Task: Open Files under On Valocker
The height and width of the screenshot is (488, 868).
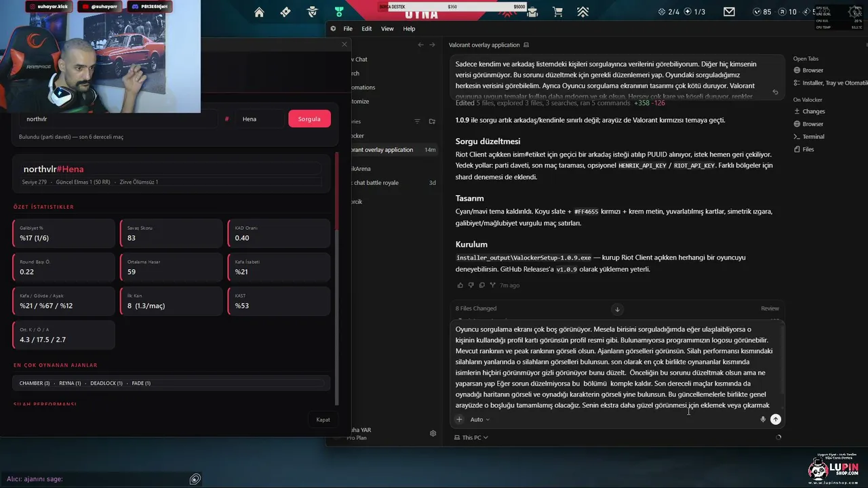Action: 804,149
